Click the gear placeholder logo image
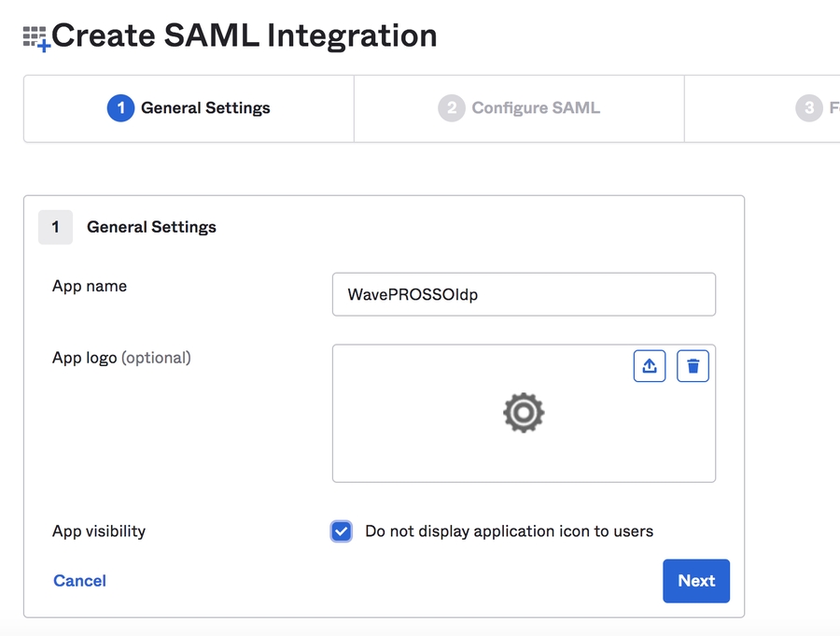The image size is (840, 636). [524, 413]
